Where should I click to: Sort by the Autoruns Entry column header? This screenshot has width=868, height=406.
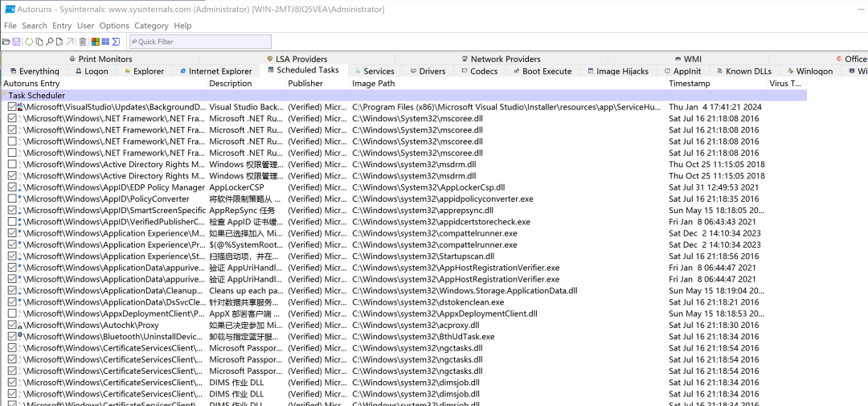coord(104,83)
